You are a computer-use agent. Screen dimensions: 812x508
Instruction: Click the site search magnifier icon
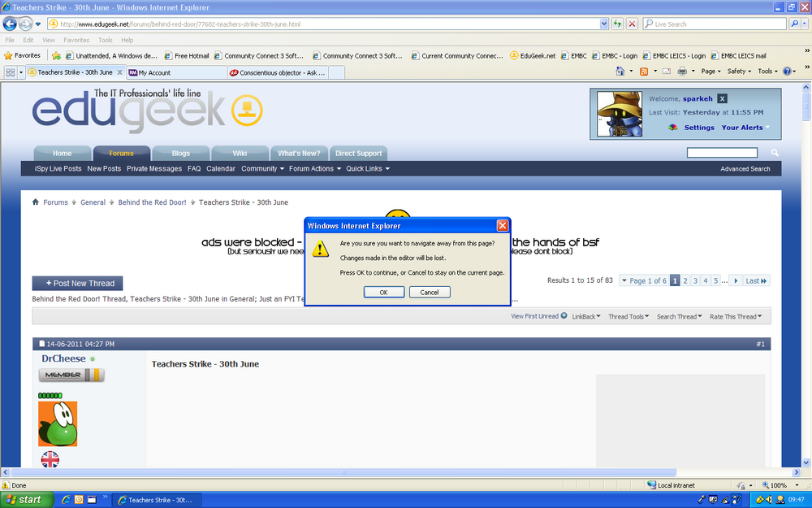point(775,153)
